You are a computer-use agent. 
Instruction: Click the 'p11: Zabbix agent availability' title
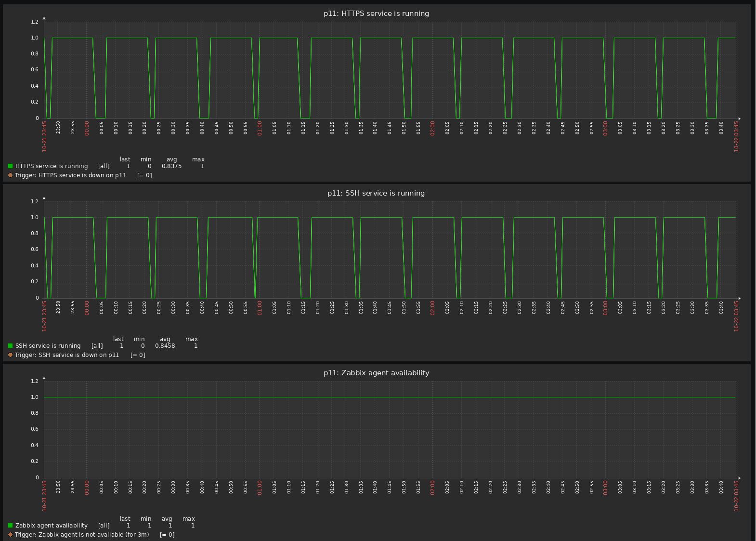[x=376, y=373]
